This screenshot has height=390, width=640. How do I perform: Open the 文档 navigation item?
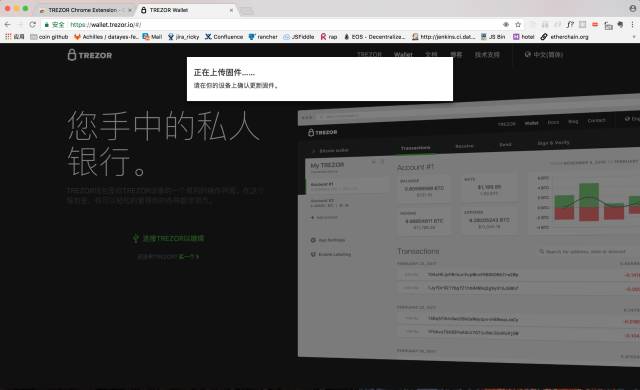pyautogui.click(x=431, y=54)
